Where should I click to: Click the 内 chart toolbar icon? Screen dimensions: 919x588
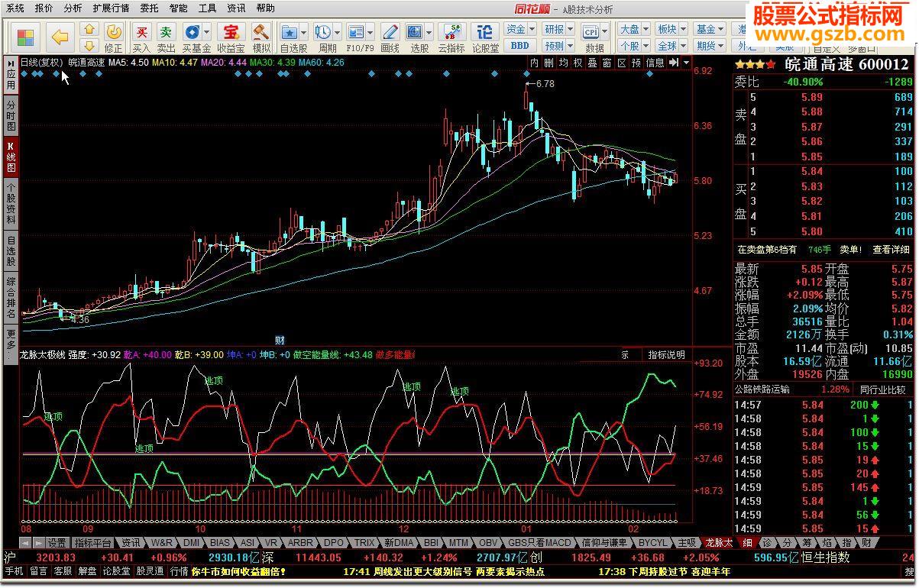coord(535,63)
